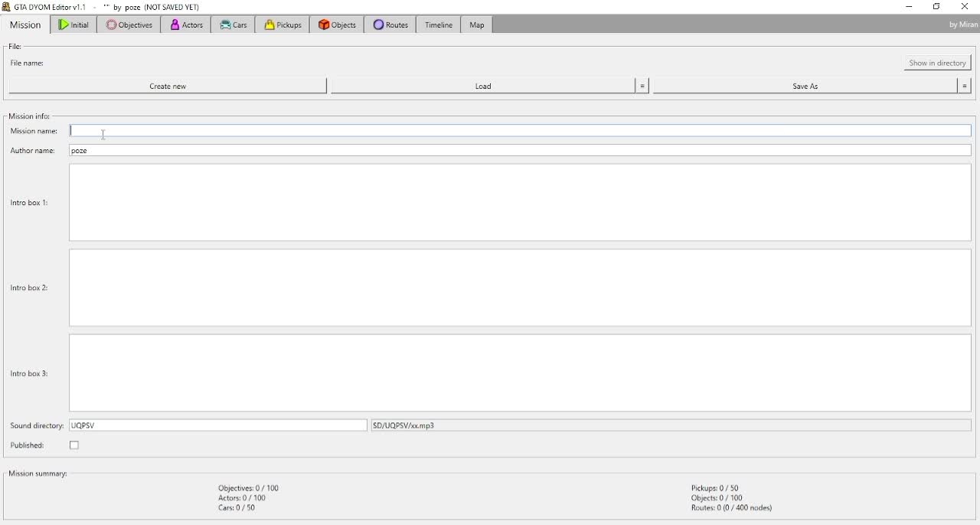
Task: Toggle Published status for the mission
Action: point(73,445)
